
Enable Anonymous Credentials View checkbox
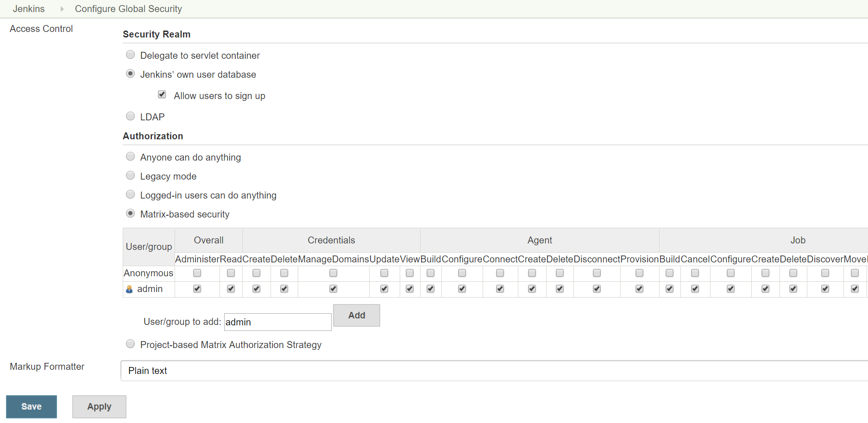point(410,273)
